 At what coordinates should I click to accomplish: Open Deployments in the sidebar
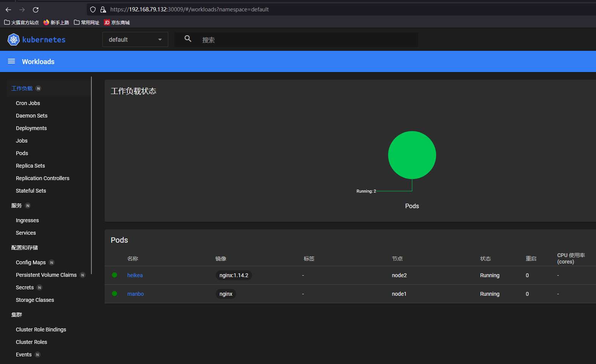31,128
